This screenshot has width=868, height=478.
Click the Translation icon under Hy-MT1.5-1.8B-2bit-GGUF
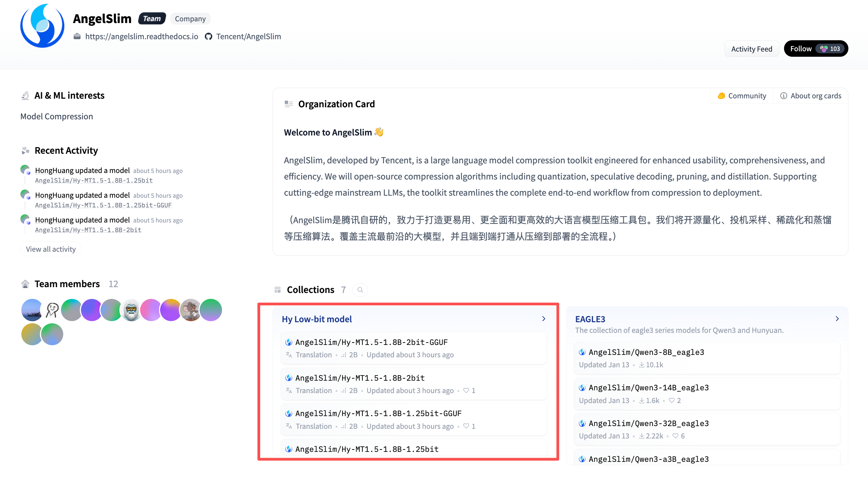[x=289, y=355]
